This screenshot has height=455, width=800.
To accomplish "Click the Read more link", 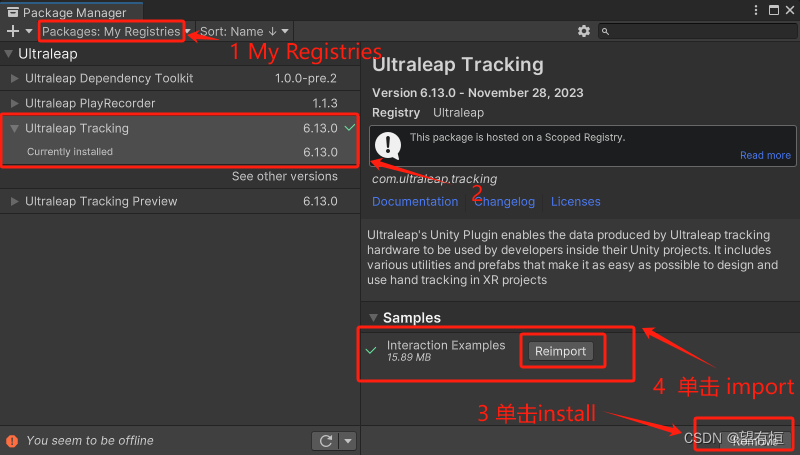I will coord(765,155).
